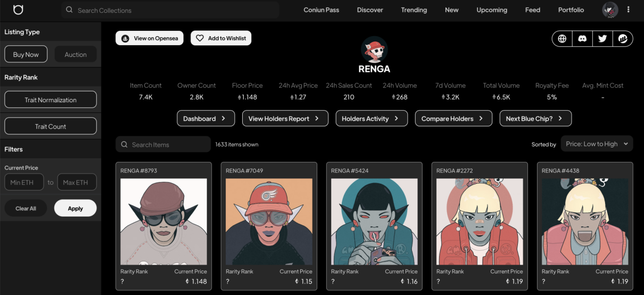Screen dimensions: 644x295
Task: Click the Max ETH price field
Action: click(x=77, y=182)
